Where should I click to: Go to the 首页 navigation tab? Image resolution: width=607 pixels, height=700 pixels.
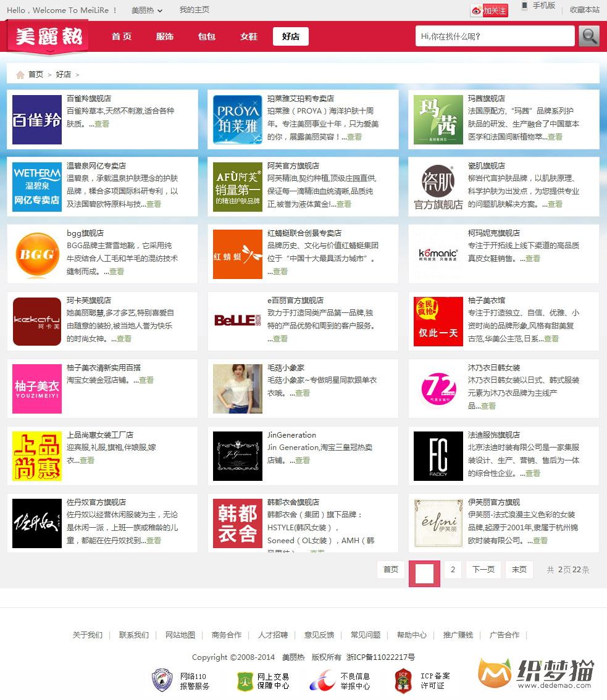coord(122,36)
